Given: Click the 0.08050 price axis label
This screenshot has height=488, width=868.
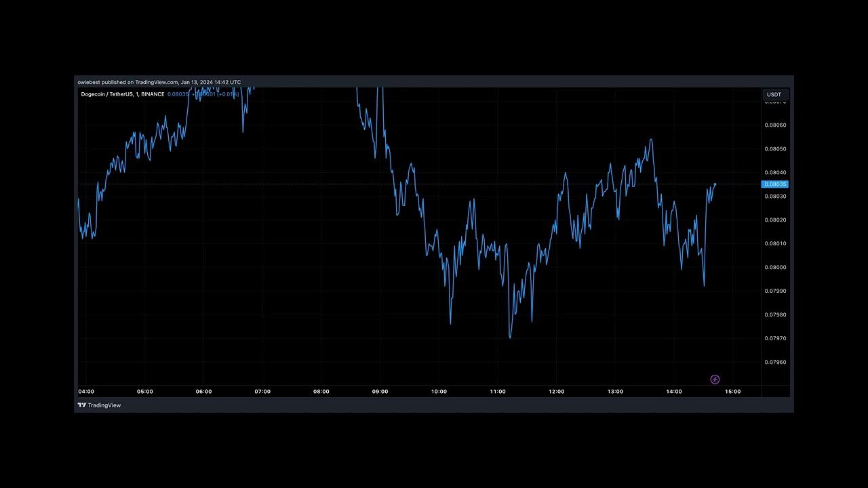Looking at the screenshot, I should [776, 148].
